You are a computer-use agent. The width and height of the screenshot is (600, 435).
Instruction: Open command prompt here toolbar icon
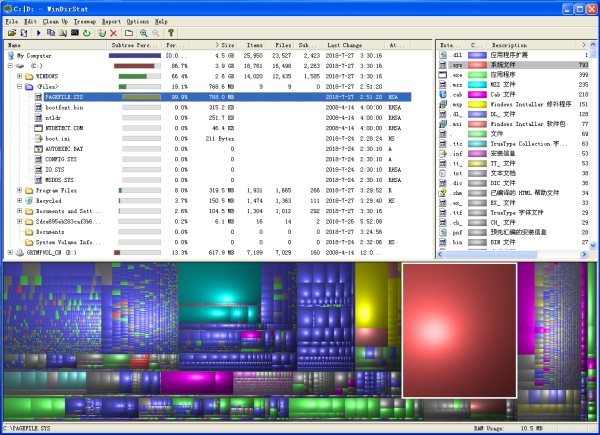point(74,33)
